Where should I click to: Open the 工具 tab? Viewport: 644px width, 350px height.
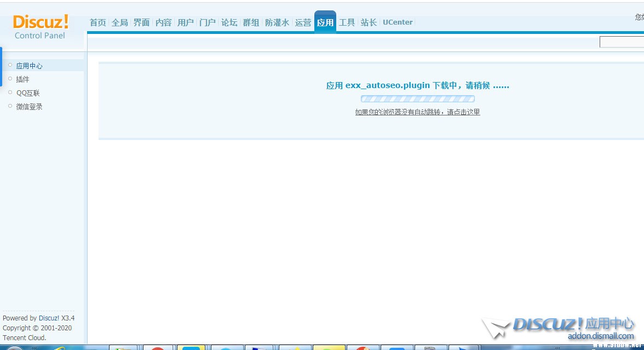click(347, 22)
